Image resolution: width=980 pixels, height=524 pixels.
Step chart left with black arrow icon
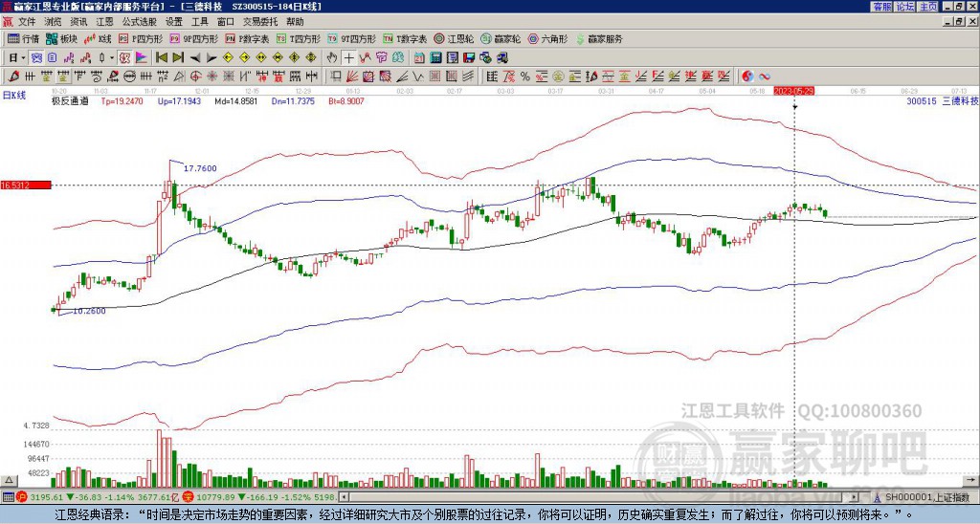195,58
